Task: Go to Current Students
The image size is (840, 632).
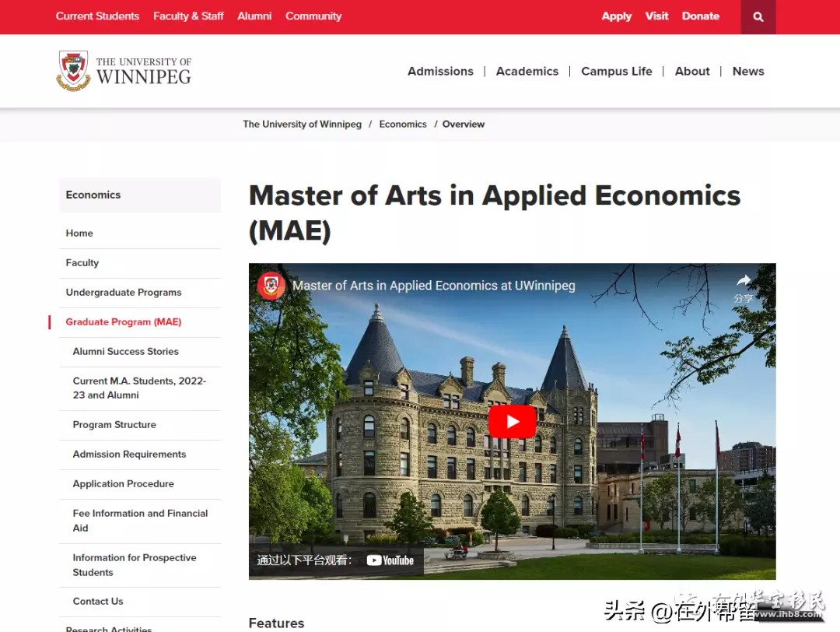Action: [x=97, y=16]
